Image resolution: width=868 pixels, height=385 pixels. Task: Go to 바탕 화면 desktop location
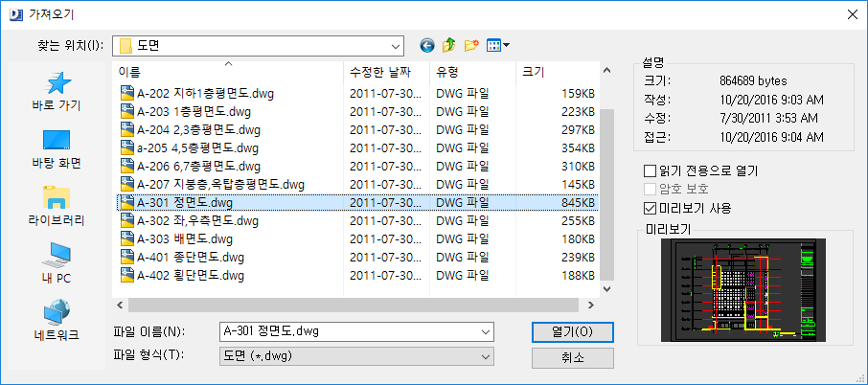point(56,149)
